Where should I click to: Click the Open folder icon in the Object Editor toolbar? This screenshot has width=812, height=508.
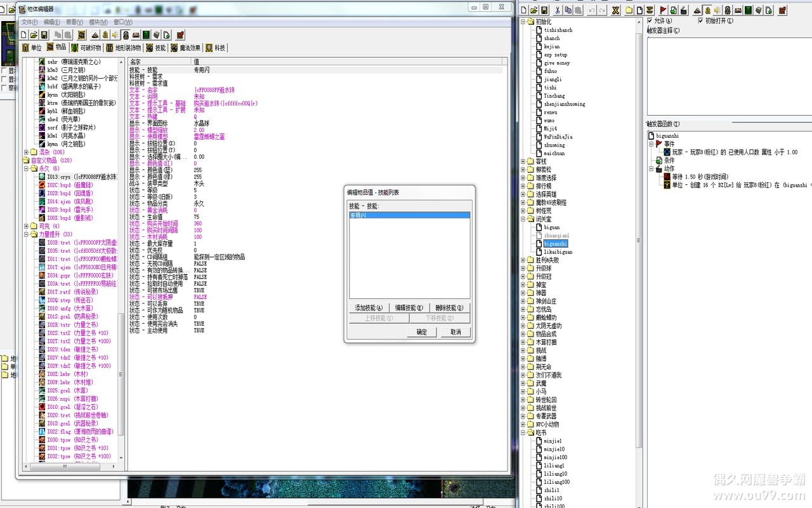(34, 35)
